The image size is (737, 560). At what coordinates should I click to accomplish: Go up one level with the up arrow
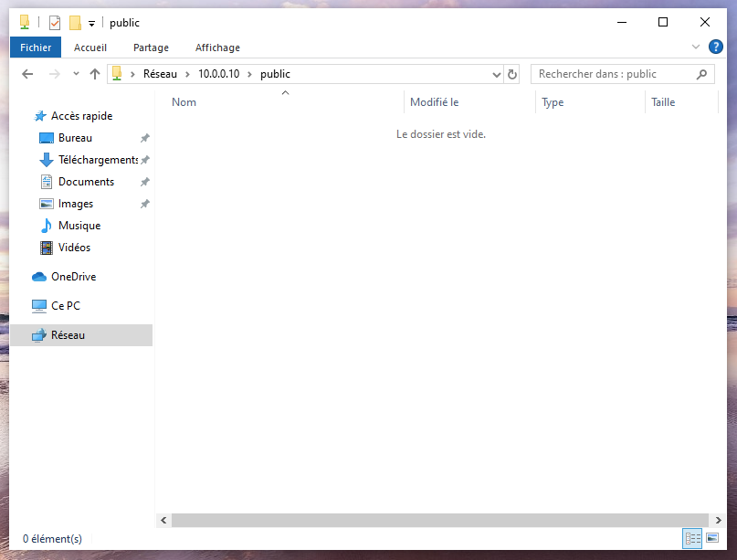coord(95,74)
